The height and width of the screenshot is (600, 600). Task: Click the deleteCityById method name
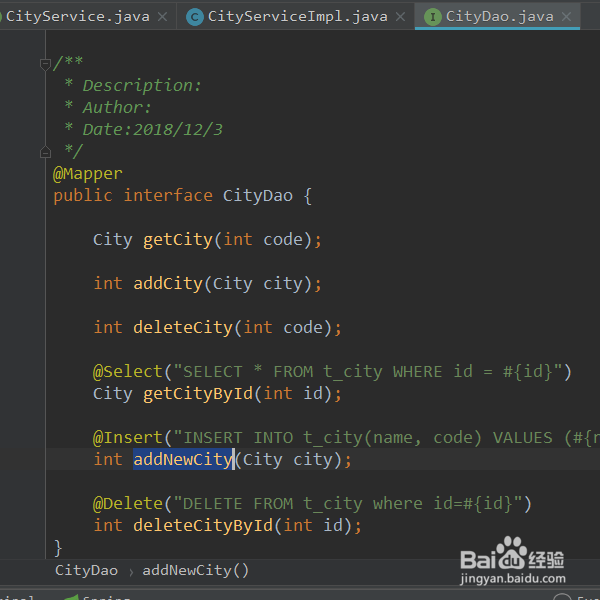(203, 525)
